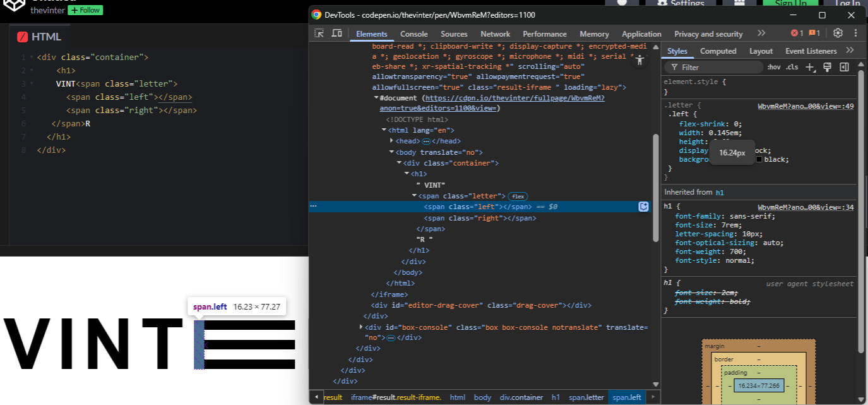Screen dimensions: 868x405
Task: Click the accessibility icon over the DOM tree
Action: pos(641,60)
